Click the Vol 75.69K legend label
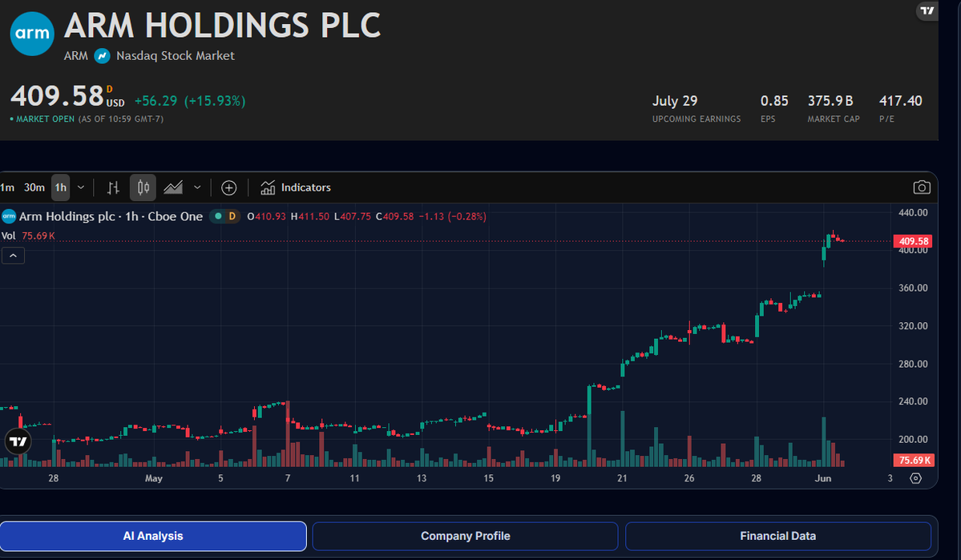The image size is (961, 560). (28, 236)
